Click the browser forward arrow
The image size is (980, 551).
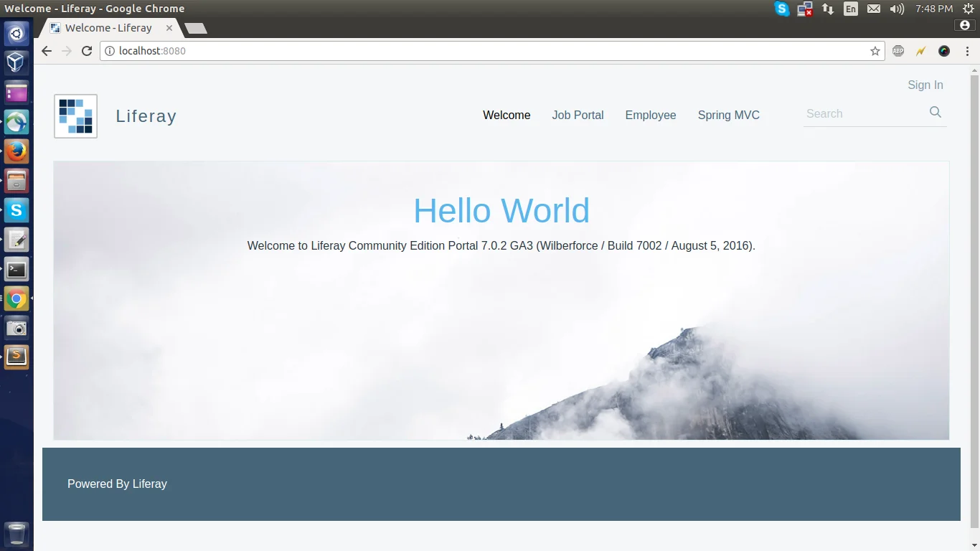click(67, 51)
